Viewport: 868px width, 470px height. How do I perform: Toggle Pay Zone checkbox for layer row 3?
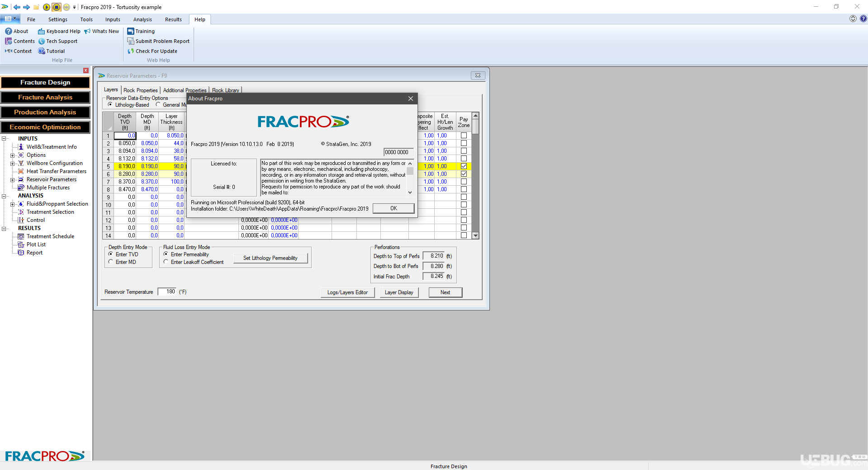464,151
